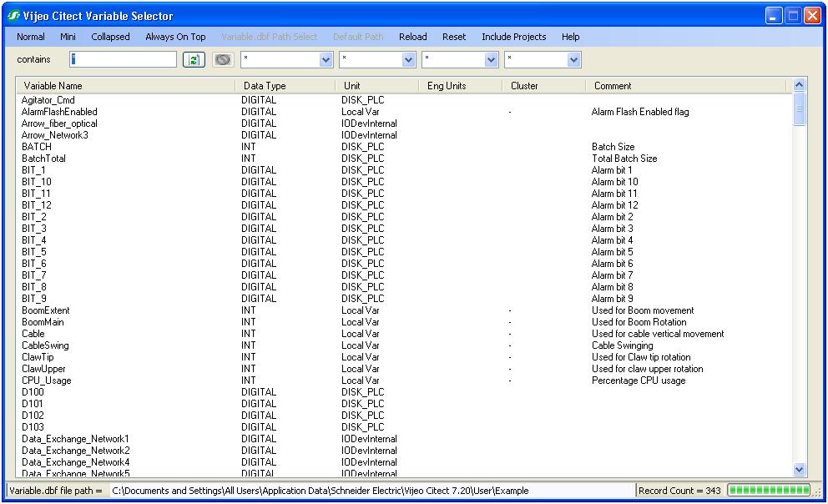Image resolution: width=828 pixels, height=504 pixels.
Task: Click the Vijeo Citect title bar application icon
Action: coord(13,16)
